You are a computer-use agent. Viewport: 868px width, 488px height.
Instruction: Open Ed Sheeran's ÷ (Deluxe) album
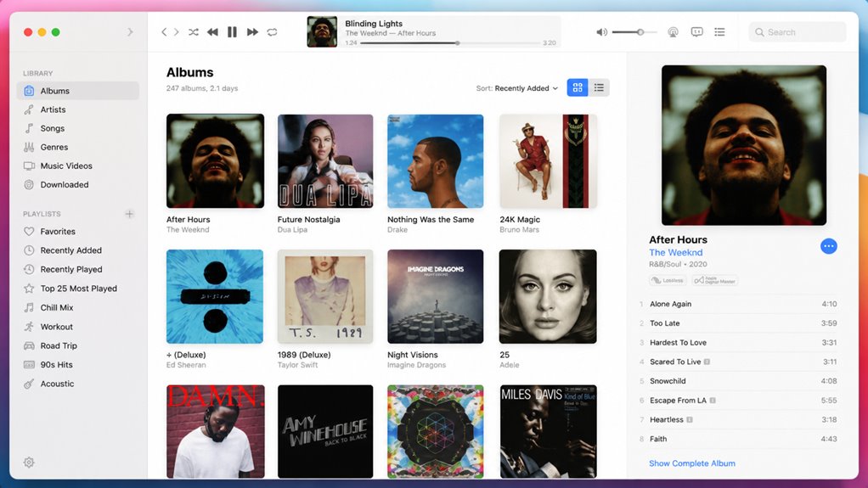point(215,296)
